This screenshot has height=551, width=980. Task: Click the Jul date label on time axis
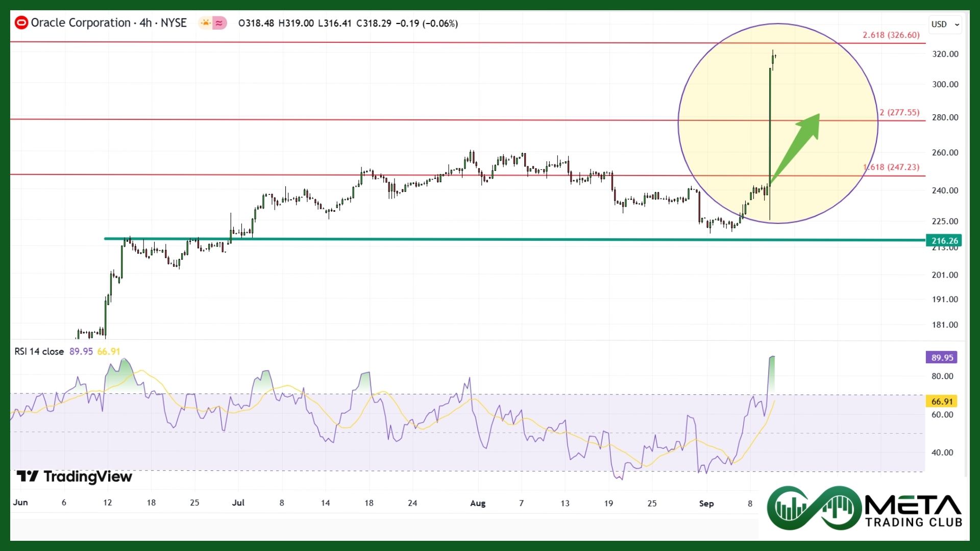click(238, 503)
